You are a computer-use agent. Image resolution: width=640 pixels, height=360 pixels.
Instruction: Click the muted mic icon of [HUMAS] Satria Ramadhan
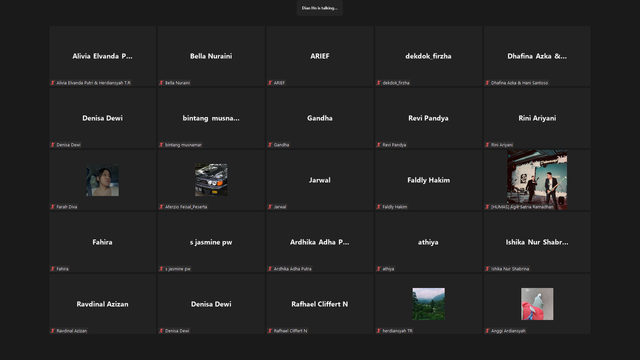coord(487,207)
